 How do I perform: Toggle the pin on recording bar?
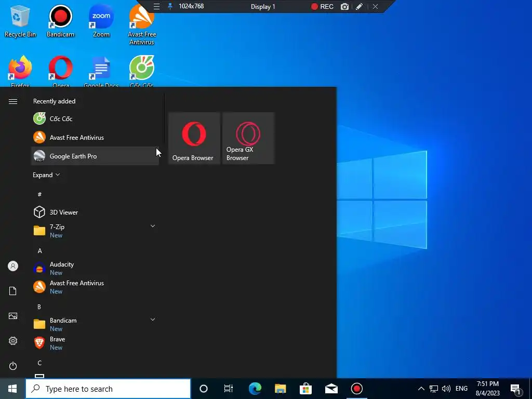[170, 6]
